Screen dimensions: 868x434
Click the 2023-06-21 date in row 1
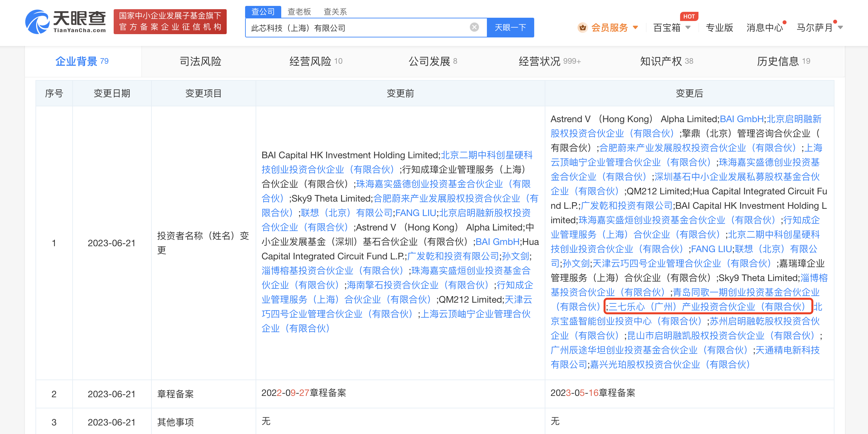tap(111, 243)
